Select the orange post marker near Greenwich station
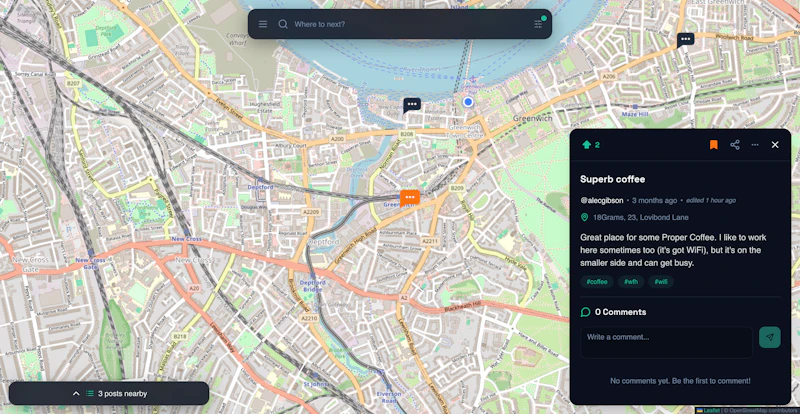 (410, 198)
